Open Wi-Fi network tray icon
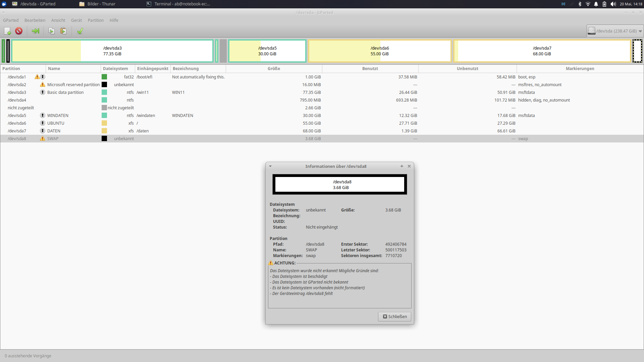Image resolution: width=644 pixels, height=362 pixels. point(588,4)
